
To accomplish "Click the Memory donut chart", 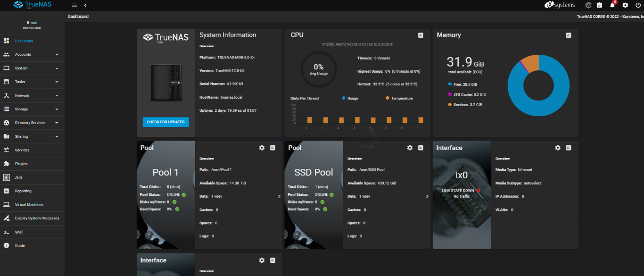I will [x=538, y=85].
